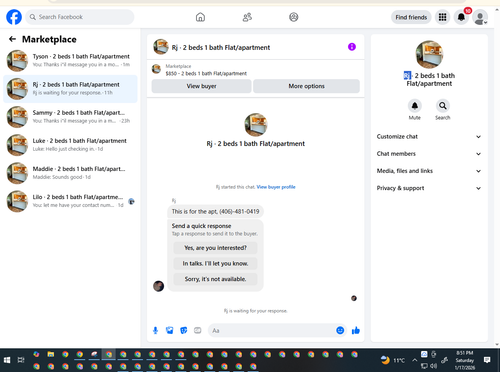Image resolution: width=500 pixels, height=372 pixels.
Task: Open Luke's apartment conversation
Action: (70, 145)
